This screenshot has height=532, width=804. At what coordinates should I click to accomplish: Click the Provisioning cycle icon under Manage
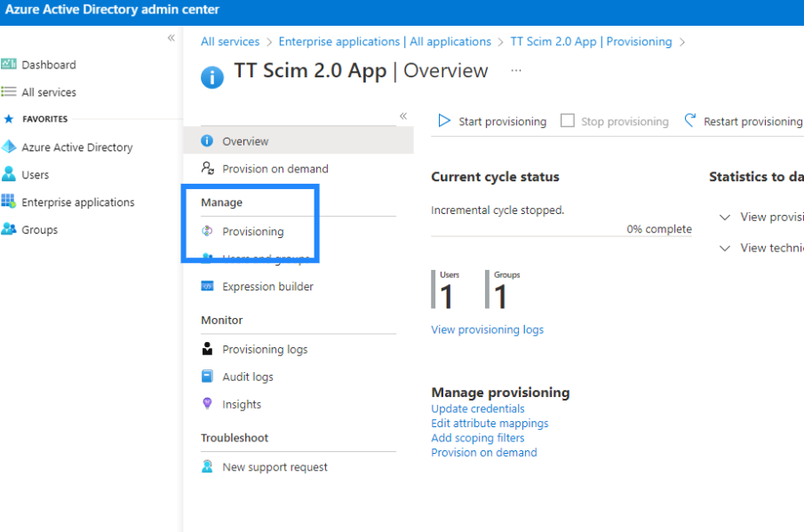[207, 231]
